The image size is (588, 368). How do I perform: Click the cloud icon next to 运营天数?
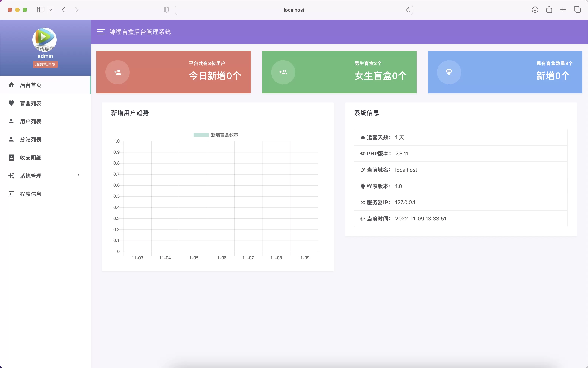point(363,137)
